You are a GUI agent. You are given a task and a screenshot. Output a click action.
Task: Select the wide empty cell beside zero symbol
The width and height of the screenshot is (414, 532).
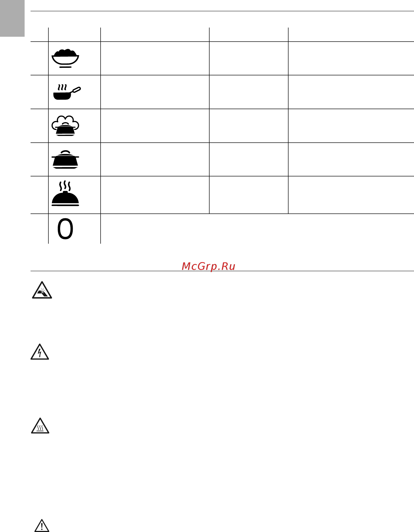pyautogui.click(x=257, y=229)
